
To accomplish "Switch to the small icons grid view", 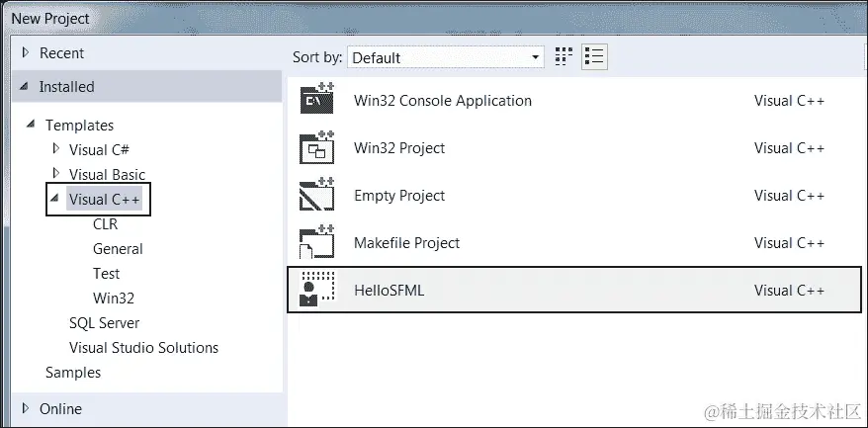I will (x=564, y=56).
